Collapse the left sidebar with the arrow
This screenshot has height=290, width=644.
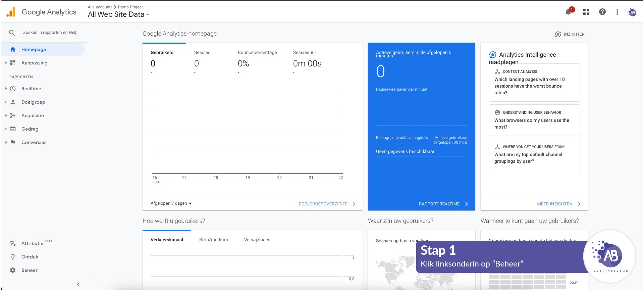tap(78, 284)
